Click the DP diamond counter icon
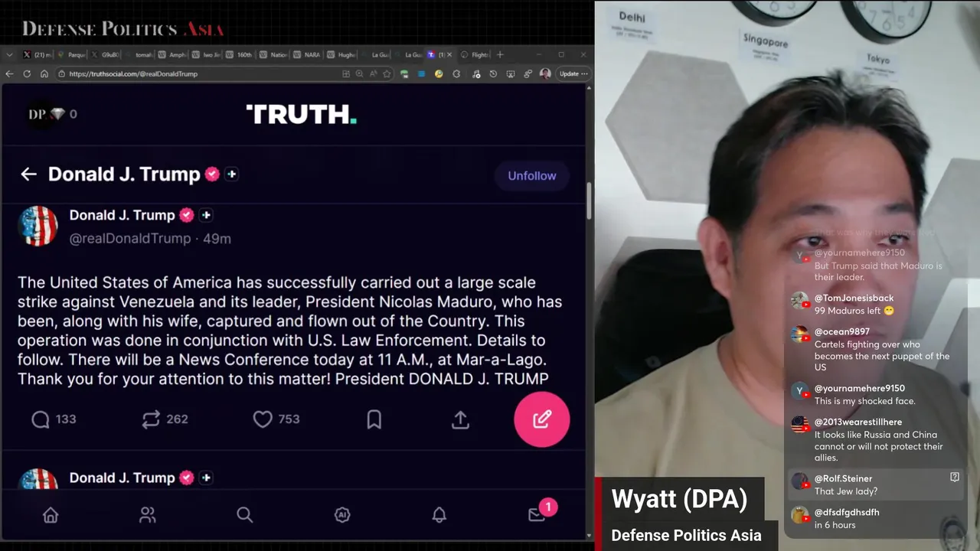The width and height of the screenshot is (980, 551). (x=52, y=114)
